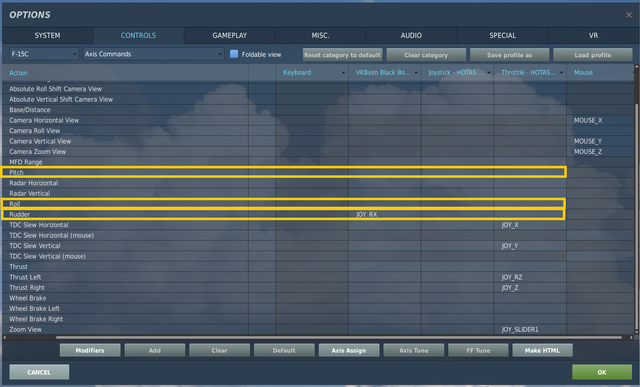Image resolution: width=640 pixels, height=387 pixels.
Task: Switch to the CONTROLS tab
Action: tap(138, 36)
